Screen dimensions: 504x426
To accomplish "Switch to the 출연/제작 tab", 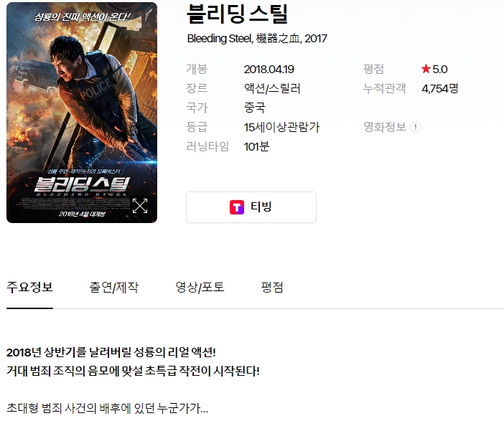I will (x=113, y=288).
